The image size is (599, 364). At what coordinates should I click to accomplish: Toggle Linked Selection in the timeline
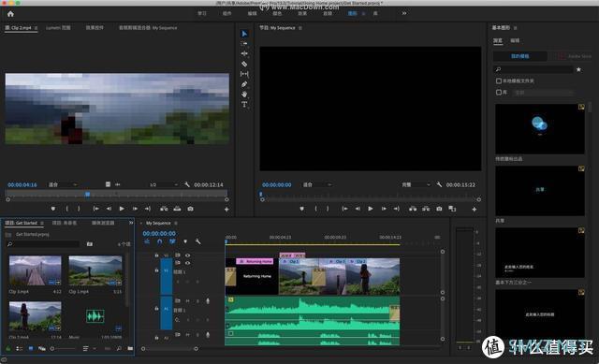click(172, 241)
